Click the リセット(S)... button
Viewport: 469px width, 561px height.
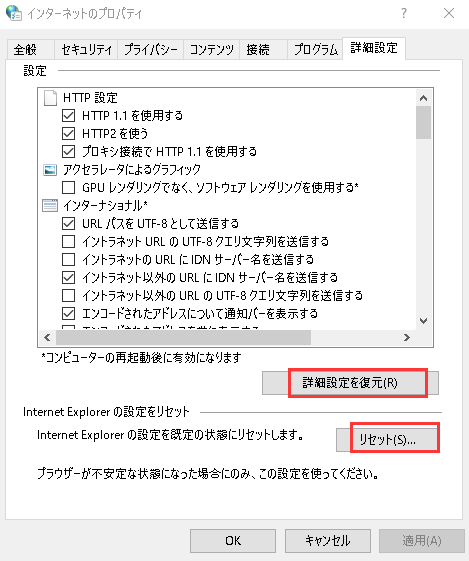[387, 439]
